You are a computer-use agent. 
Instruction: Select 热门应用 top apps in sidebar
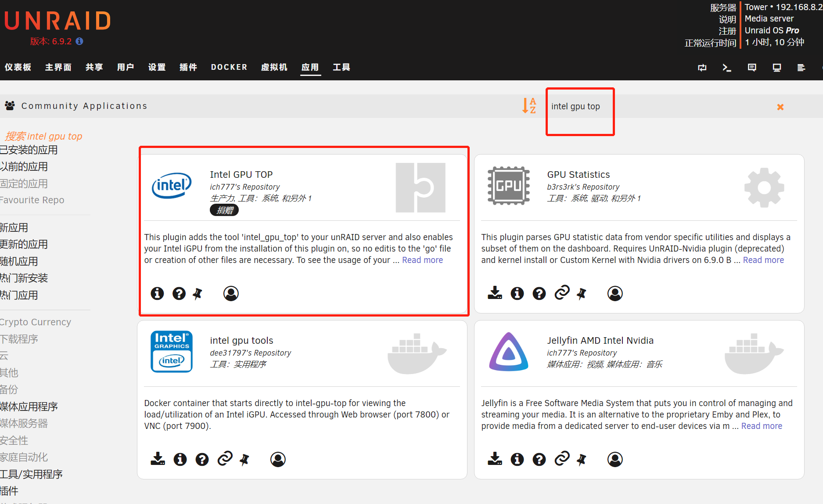[x=19, y=295]
